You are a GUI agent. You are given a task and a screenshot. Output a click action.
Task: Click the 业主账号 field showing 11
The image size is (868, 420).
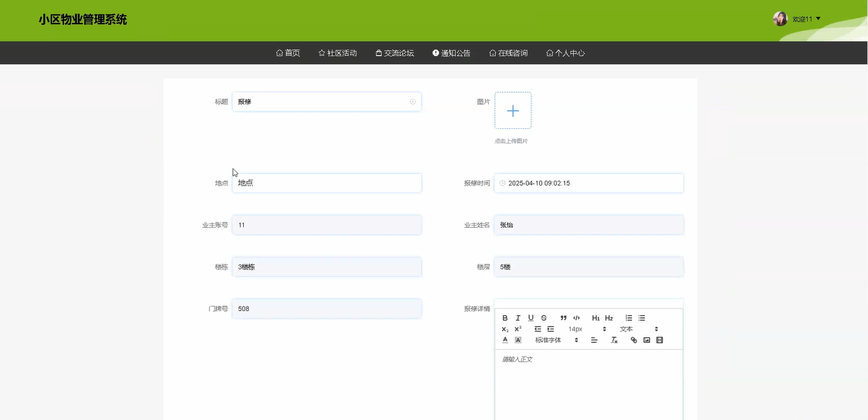tap(327, 225)
